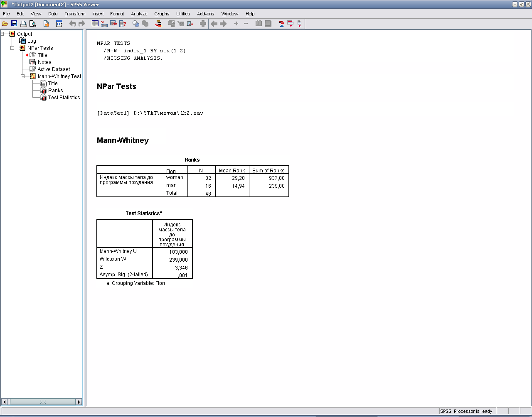Select the Mann-Whitney Test outline item
This screenshot has height=417, width=532.
coord(59,76)
